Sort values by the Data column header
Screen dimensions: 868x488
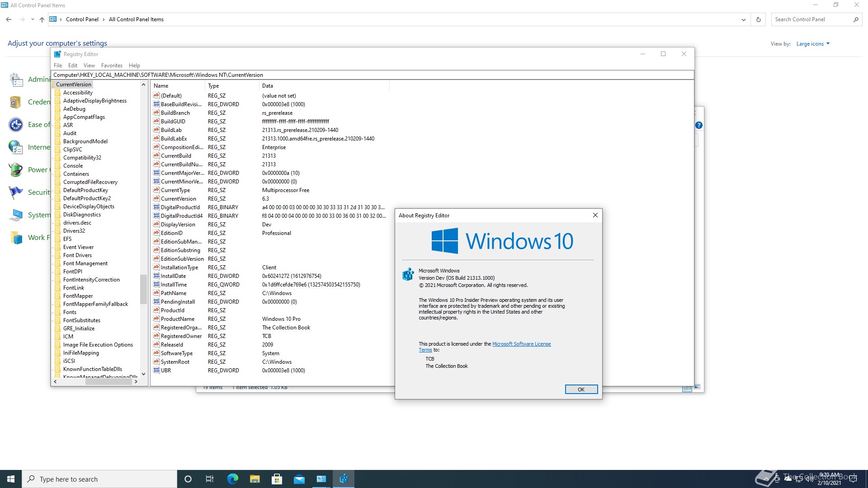[324, 86]
